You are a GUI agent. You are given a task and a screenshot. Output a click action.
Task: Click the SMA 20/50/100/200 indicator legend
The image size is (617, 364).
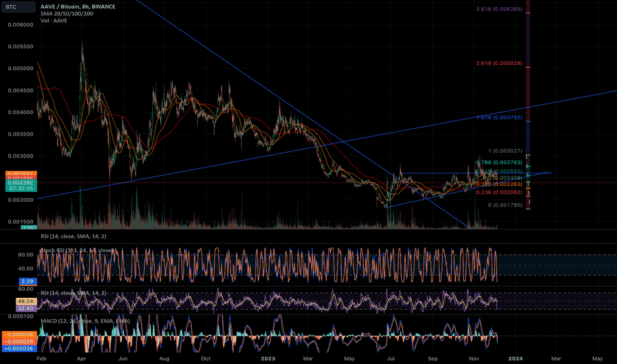click(66, 14)
